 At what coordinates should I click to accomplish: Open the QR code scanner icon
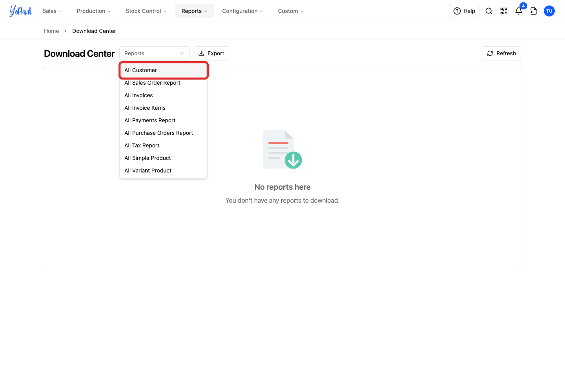click(x=504, y=11)
